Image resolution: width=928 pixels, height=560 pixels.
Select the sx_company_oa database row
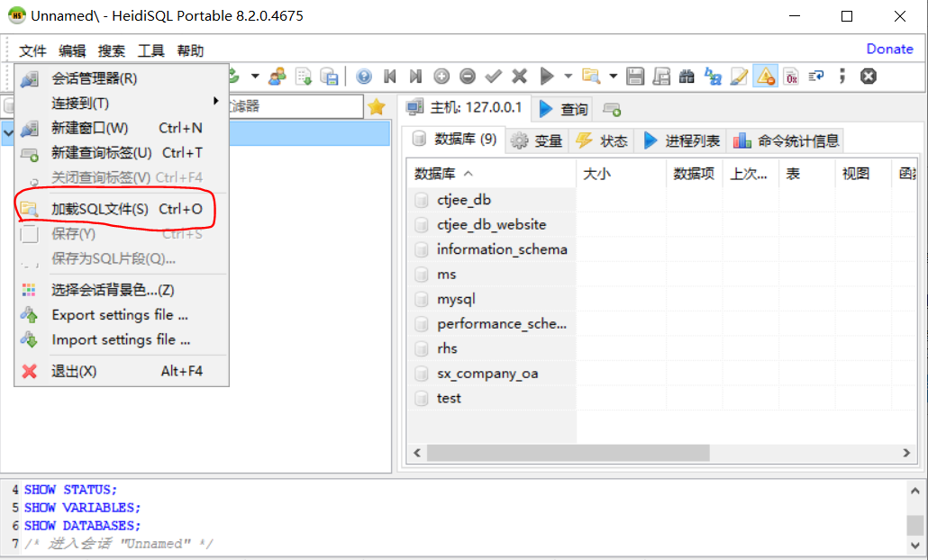(491, 374)
